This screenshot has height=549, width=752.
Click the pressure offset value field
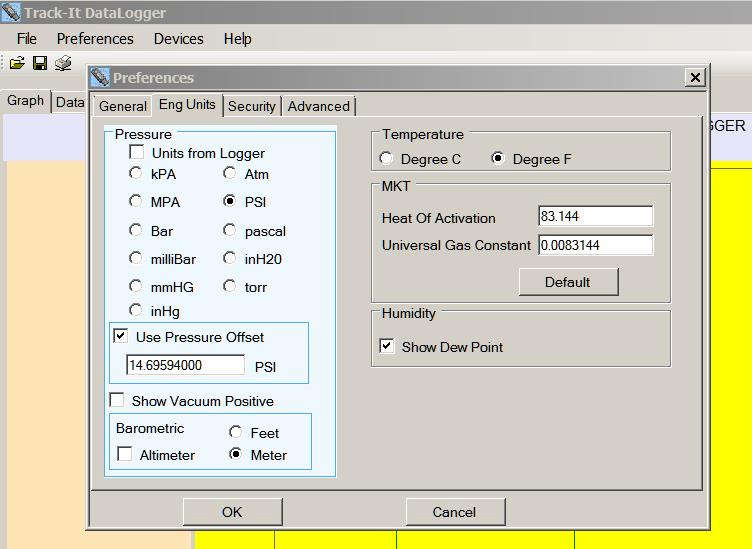click(x=185, y=365)
